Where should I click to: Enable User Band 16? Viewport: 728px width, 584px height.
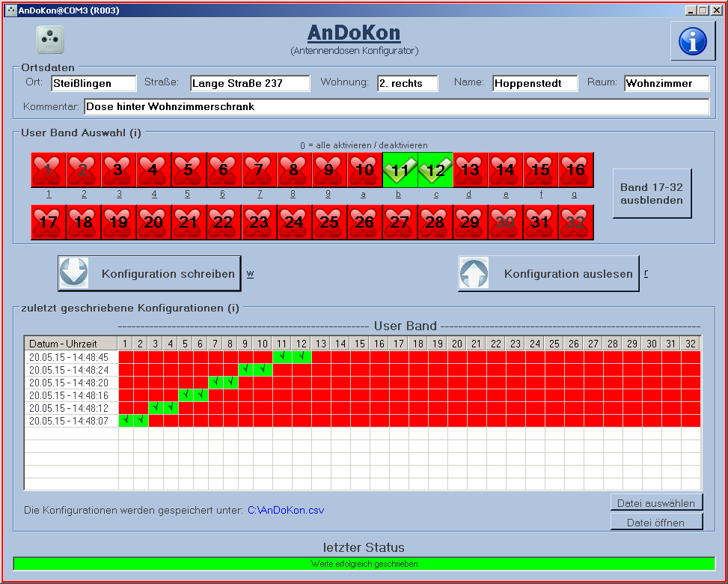coord(575,170)
